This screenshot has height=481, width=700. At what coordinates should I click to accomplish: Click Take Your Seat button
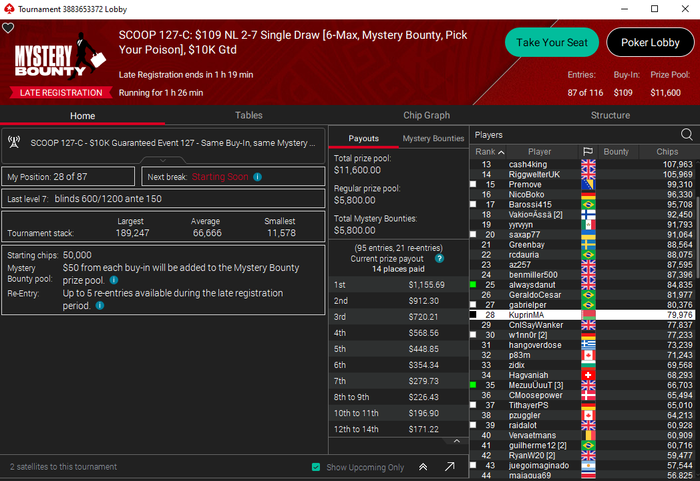click(x=552, y=42)
